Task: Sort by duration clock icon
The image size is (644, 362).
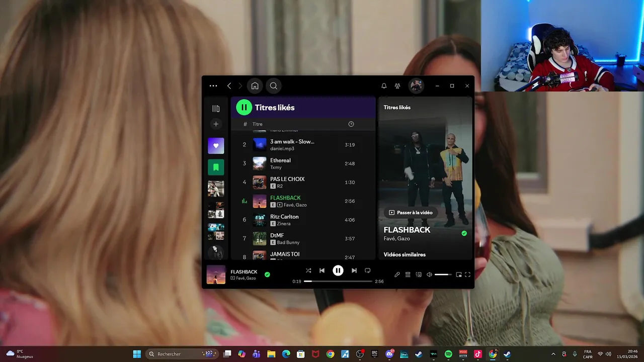Action: click(x=351, y=124)
